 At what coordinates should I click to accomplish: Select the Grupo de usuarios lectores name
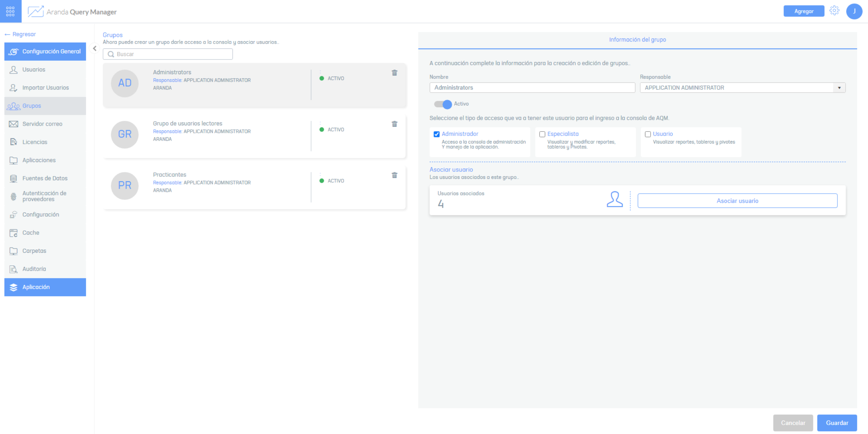(x=188, y=124)
